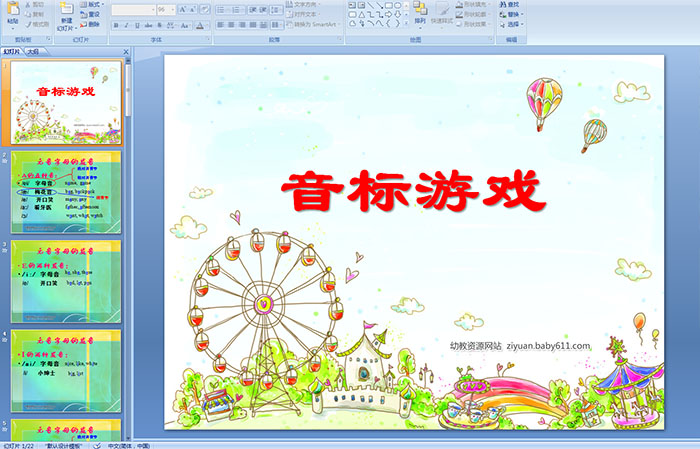Open the Select (选择) dropdown
This screenshot has height=449, width=700.
tap(512, 24)
